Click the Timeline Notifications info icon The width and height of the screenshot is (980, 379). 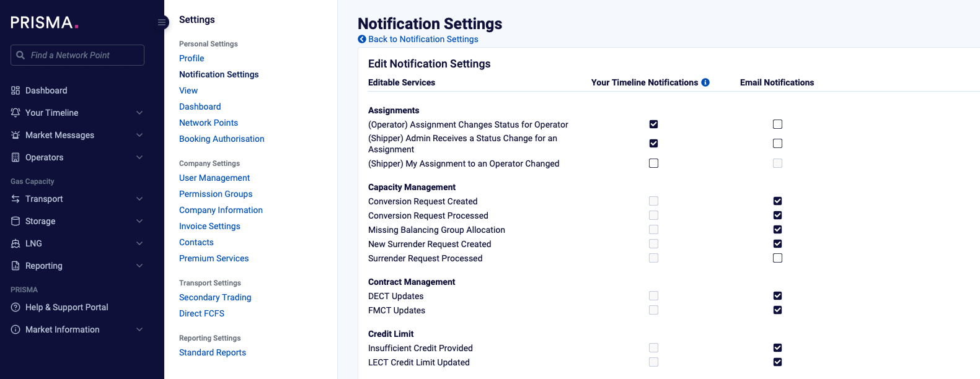coord(705,82)
